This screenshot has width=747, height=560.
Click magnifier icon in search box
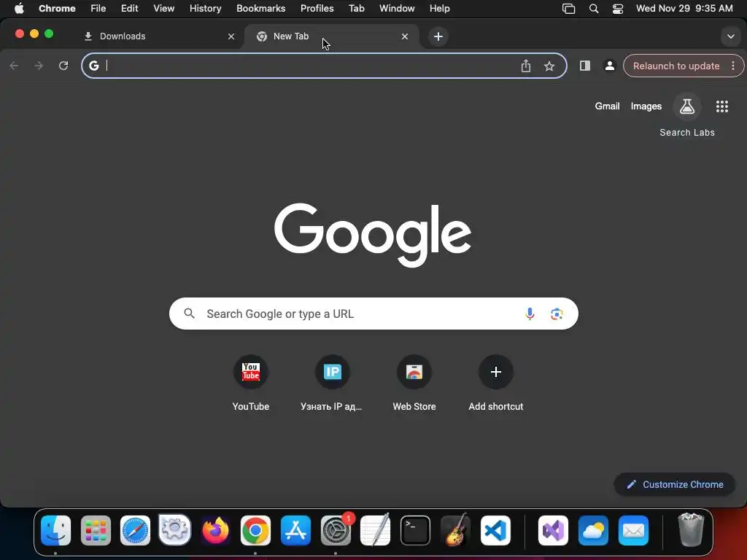[189, 314]
